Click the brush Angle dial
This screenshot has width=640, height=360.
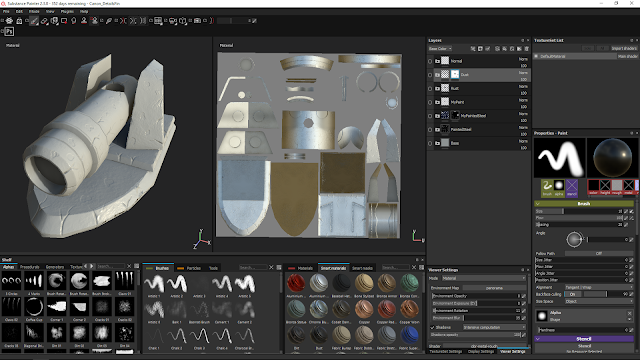pos(574,240)
